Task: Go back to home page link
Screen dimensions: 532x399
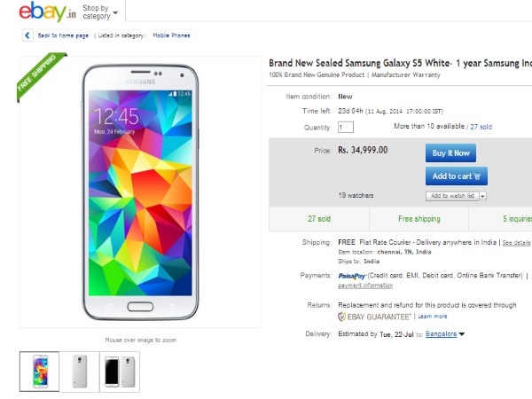Action: pyautogui.click(x=63, y=35)
